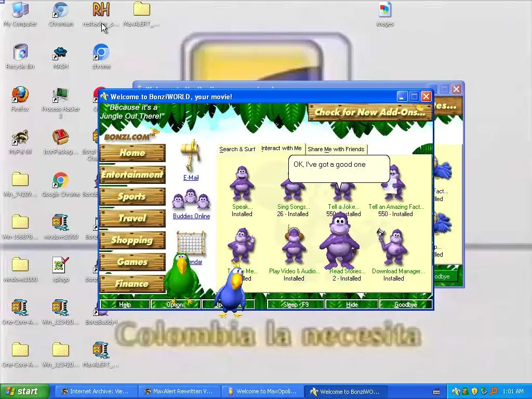The width and height of the screenshot is (532, 399).
Task: Switch to Interact with Me tab
Action: (x=281, y=148)
